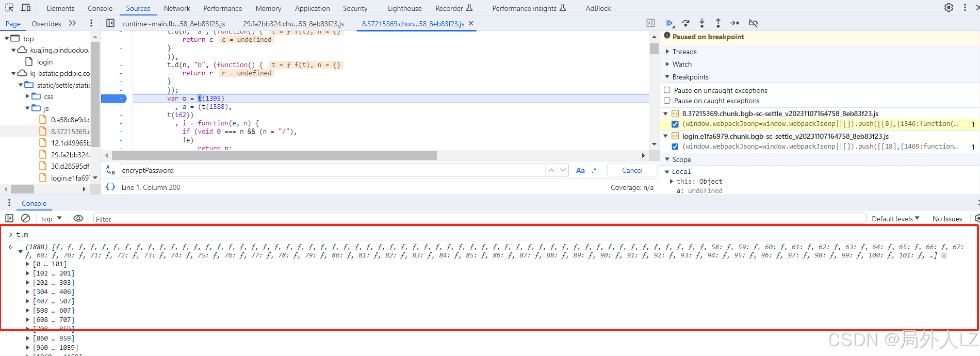Image resolution: width=980 pixels, height=356 pixels.
Task: Jump to previous search match
Action: 551,170
